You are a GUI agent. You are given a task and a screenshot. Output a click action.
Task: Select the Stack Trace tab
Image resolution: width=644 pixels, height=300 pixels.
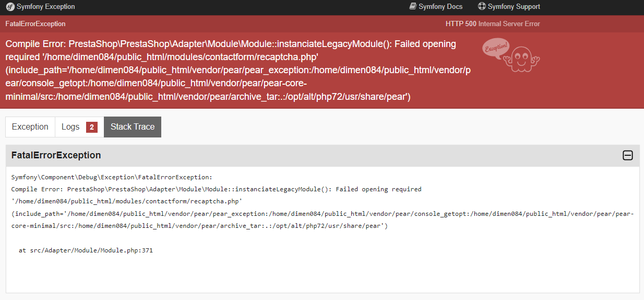pos(133,127)
